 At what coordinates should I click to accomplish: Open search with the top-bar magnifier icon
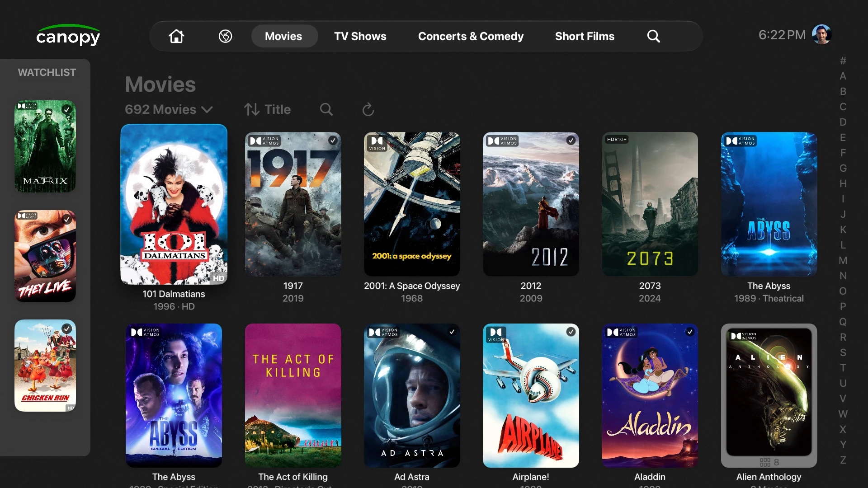click(653, 36)
